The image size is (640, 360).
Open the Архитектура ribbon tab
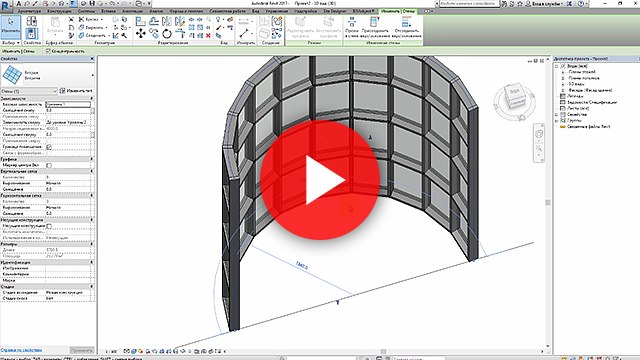tap(29, 11)
